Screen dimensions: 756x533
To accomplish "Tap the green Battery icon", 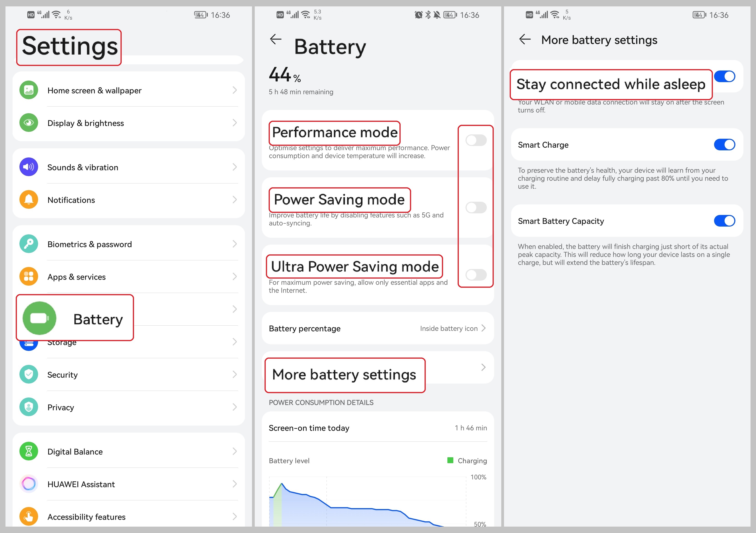I will (x=39, y=318).
